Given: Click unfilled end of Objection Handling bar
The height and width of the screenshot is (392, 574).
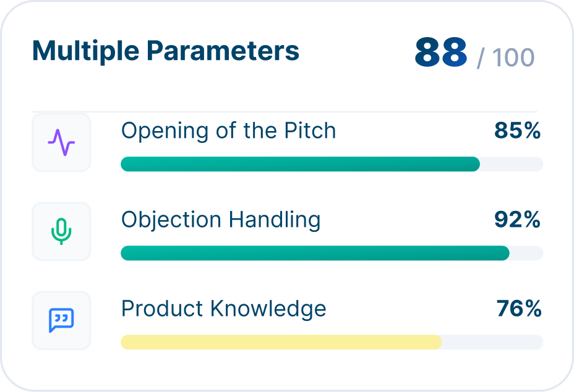Looking at the screenshot, I should (526, 253).
